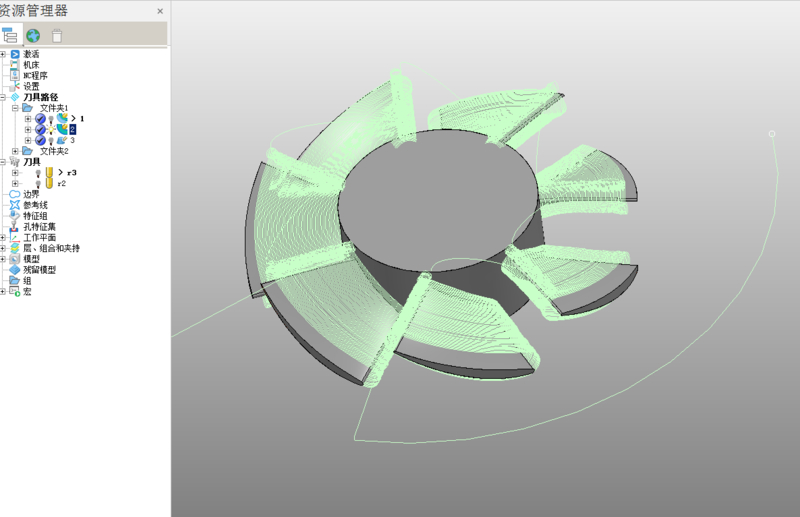Select the 边界 label
Screen dimensions: 800x517
pyautogui.click(x=31, y=194)
